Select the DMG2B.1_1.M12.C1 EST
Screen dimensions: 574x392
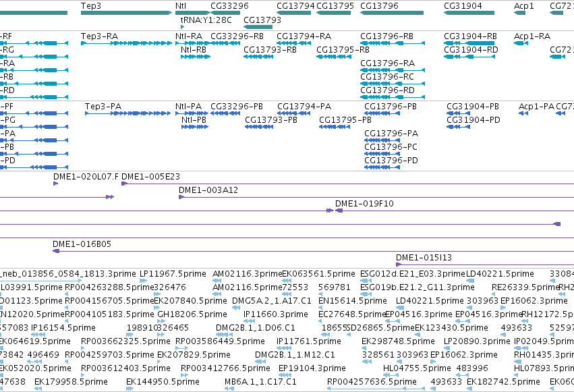[260, 362]
